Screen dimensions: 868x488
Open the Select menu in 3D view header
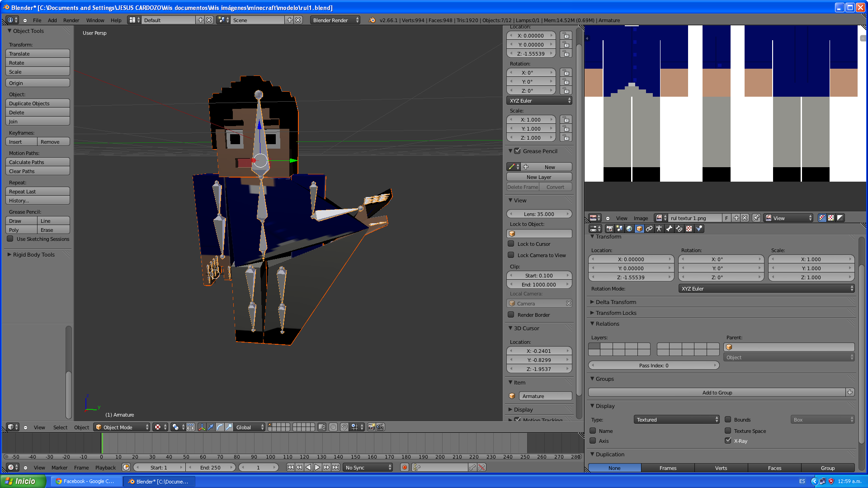[60, 427]
